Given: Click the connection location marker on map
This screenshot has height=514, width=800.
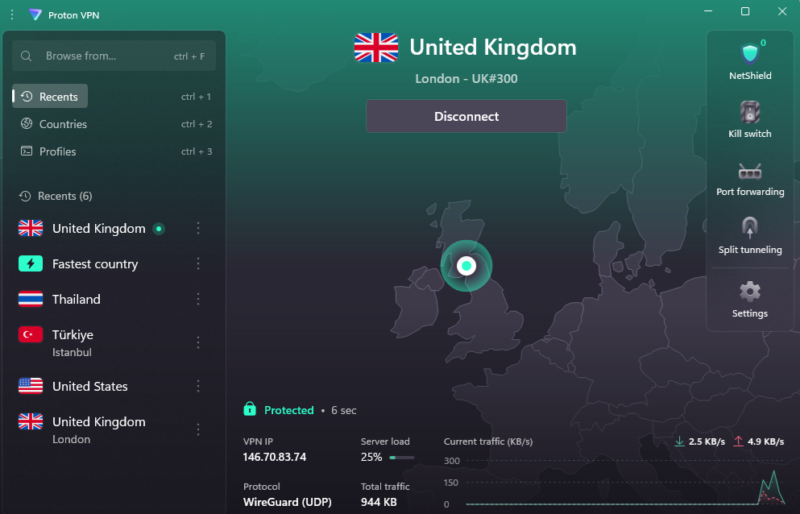Looking at the screenshot, I should pos(466,266).
